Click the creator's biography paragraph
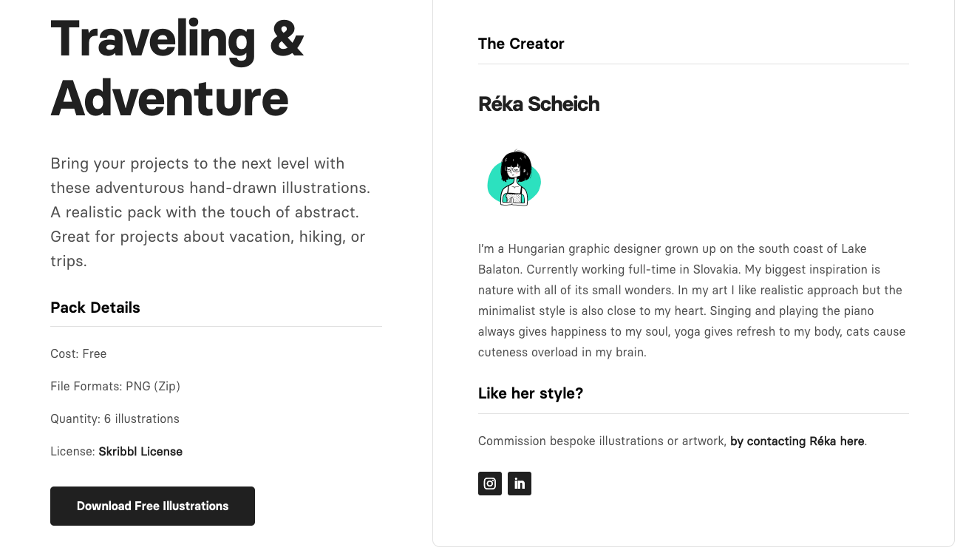 [691, 300]
